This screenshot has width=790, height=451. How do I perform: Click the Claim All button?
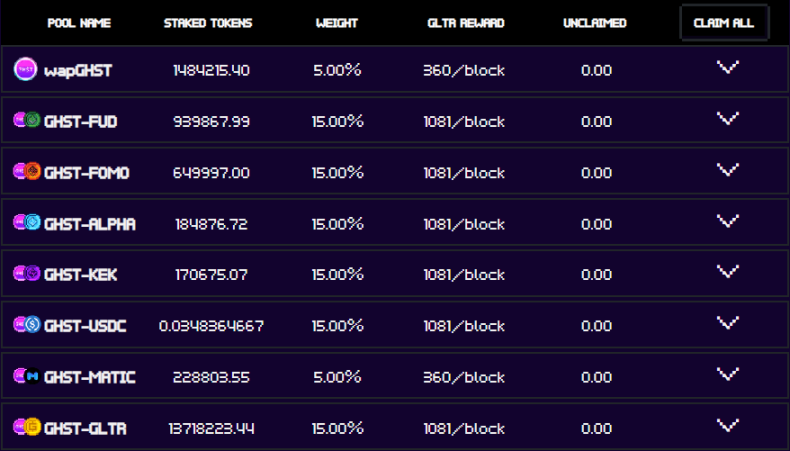[724, 23]
